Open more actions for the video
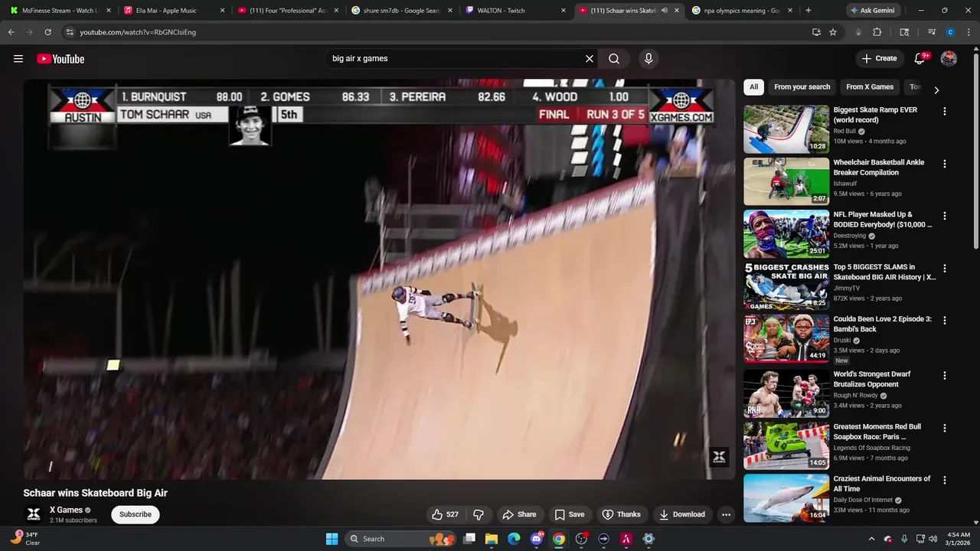Image resolution: width=980 pixels, height=551 pixels. (726, 514)
